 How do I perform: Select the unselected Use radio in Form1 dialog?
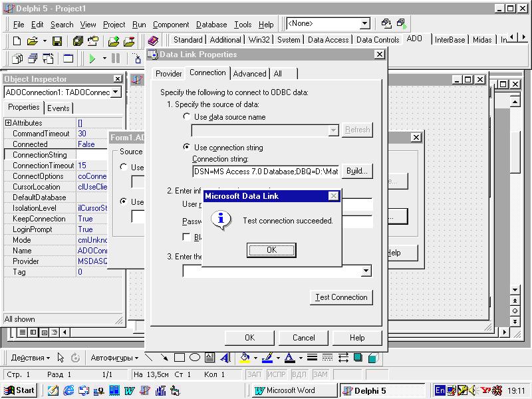pos(124,167)
